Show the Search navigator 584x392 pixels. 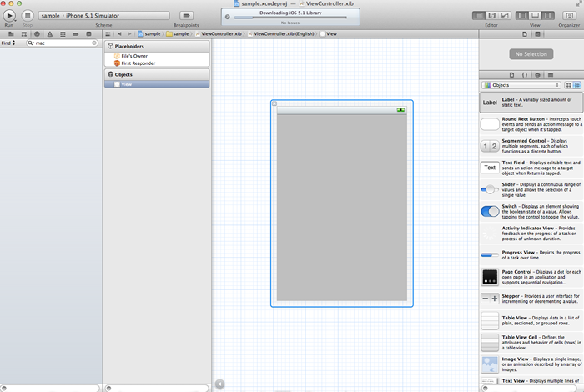point(37,34)
